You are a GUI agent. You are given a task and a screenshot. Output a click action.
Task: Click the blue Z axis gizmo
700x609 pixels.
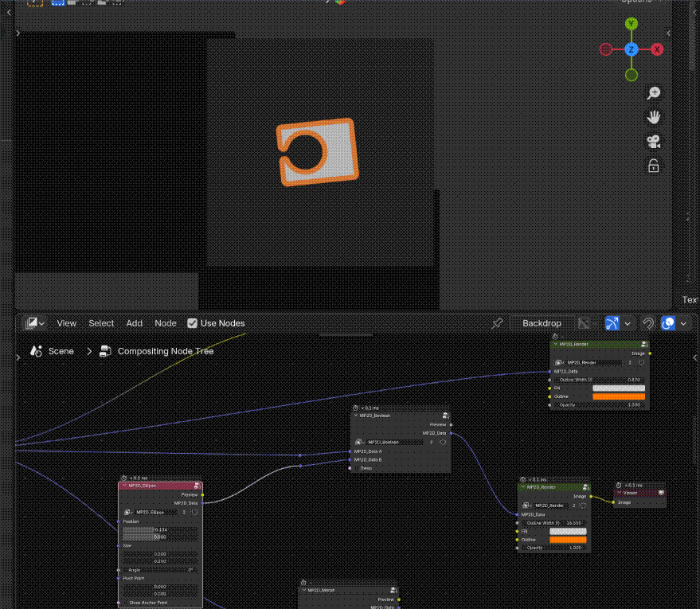(632, 49)
